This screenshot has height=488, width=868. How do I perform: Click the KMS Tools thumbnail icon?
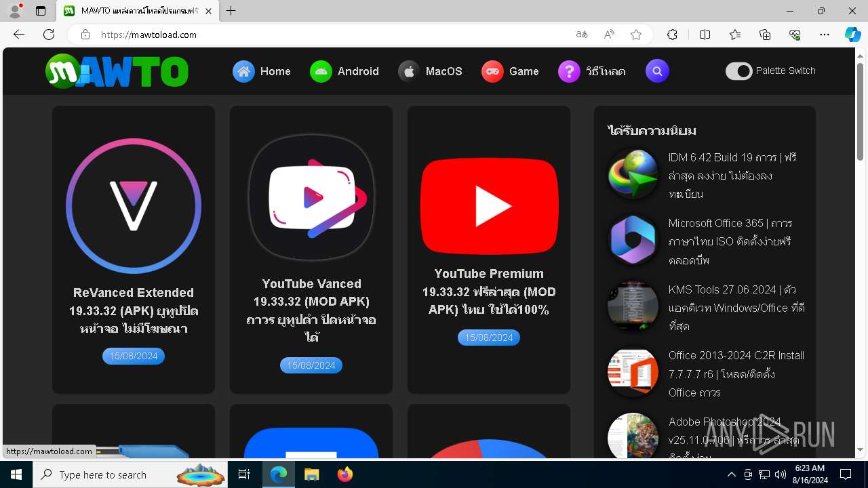coord(633,306)
